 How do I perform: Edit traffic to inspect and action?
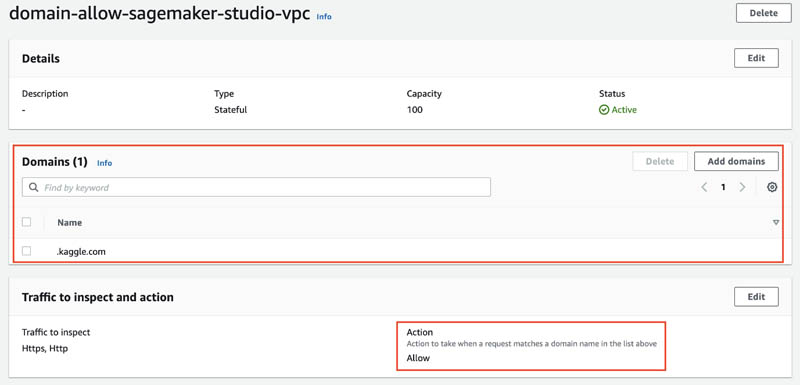756,297
